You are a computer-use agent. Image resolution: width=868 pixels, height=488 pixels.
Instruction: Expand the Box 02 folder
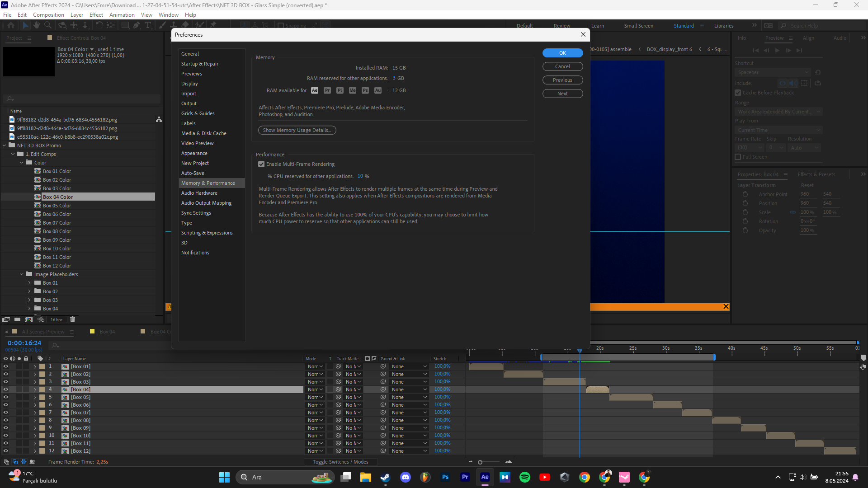coord(29,291)
